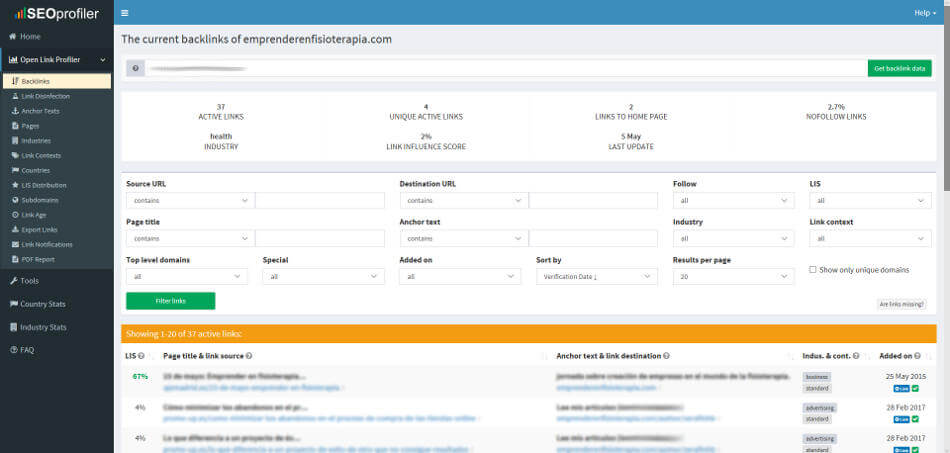Click Get backlink data button
The height and width of the screenshot is (453, 950).
[x=899, y=68]
